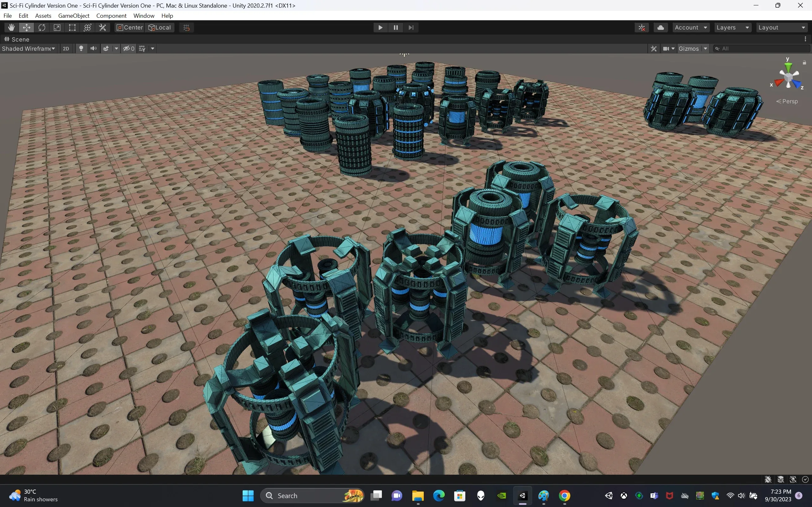Select the Rect transform tool
Image resolution: width=812 pixels, height=507 pixels.
pyautogui.click(x=72, y=28)
